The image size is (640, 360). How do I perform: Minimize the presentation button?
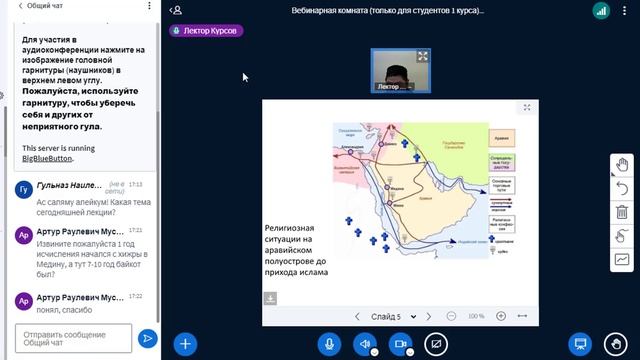[x=580, y=344]
